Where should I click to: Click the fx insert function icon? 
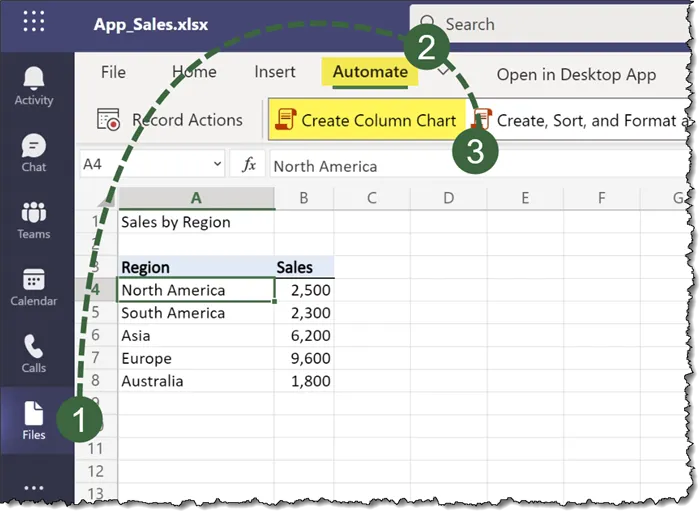pos(247,165)
